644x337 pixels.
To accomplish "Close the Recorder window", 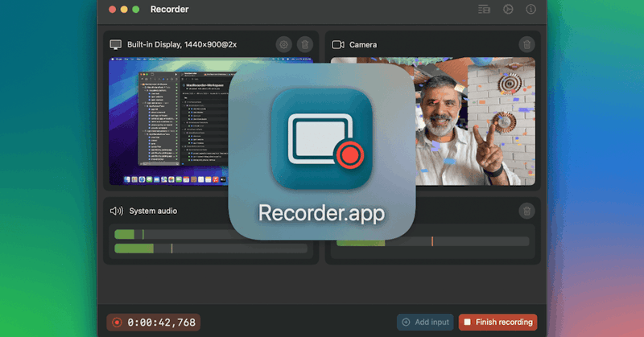I will [112, 10].
